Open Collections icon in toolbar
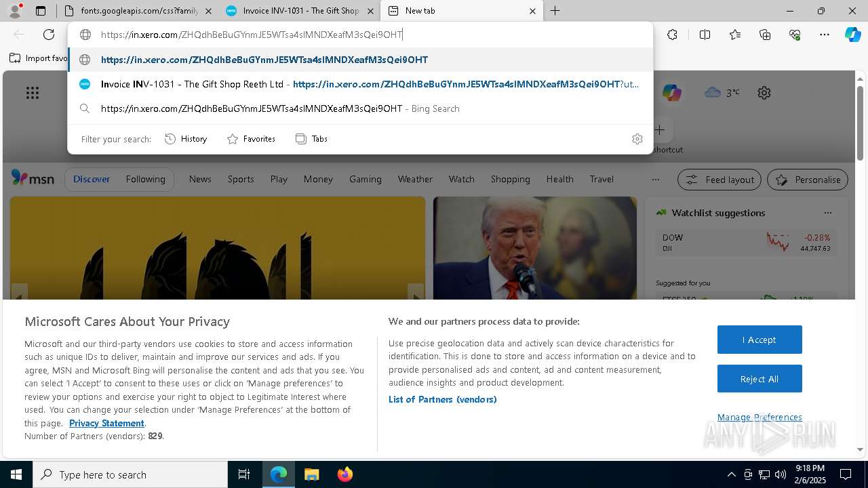This screenshot has height=488, width=868. click(765, 35)
